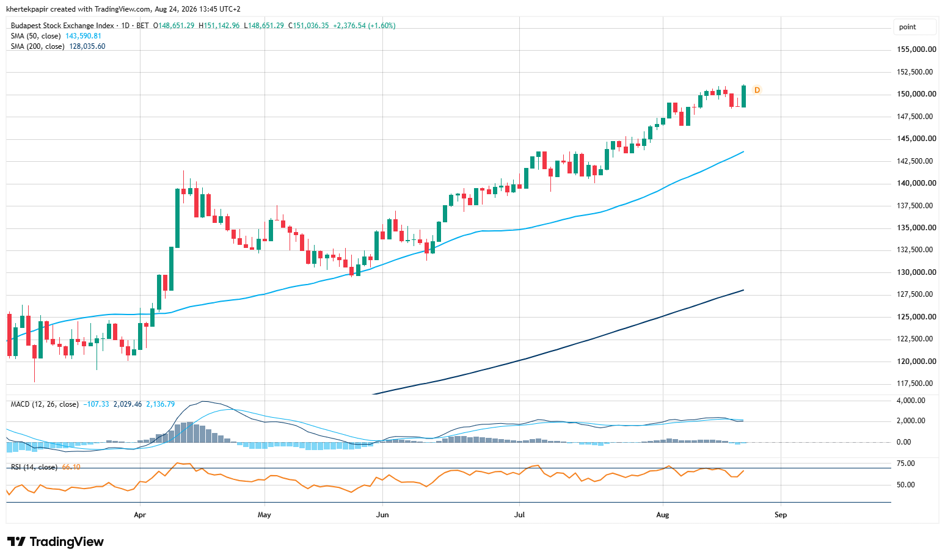This screenshot has width=945, height=560.
Task: Click the 75.00 RSI axis label
Action: coord(906,464)
